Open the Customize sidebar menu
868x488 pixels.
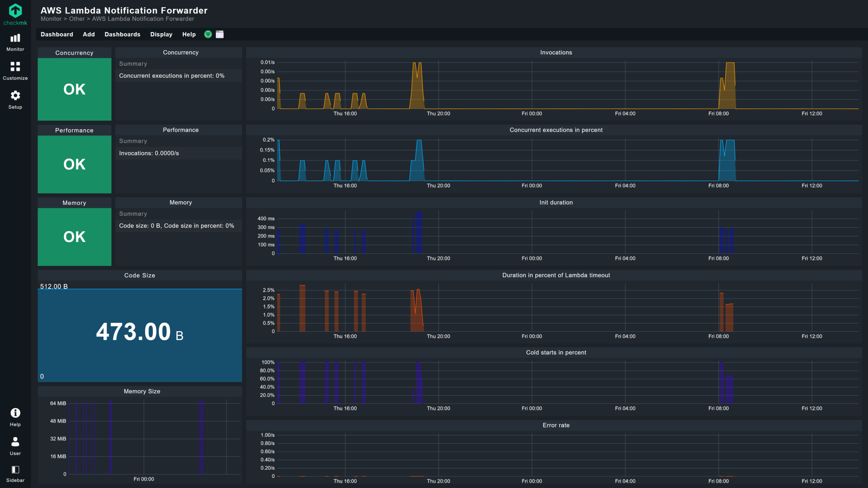click(15, 71)
